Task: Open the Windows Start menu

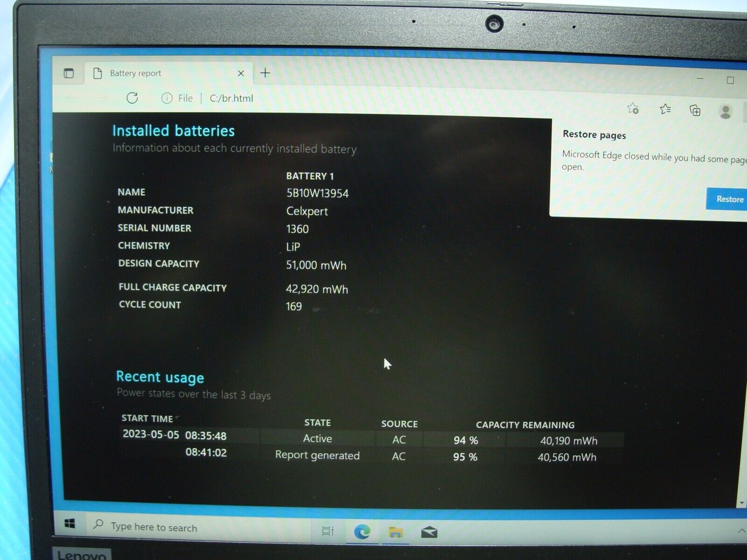Action: point(70,524)
